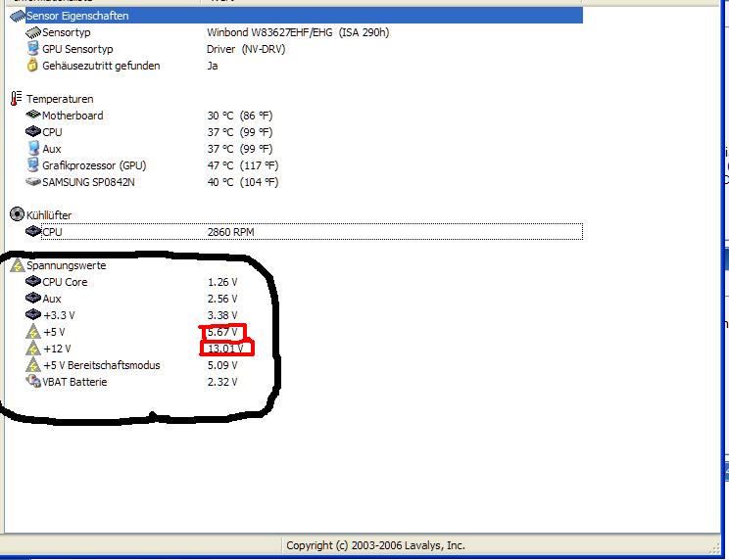
Task: Click the 5.67 V value
Action: (222, 333)
